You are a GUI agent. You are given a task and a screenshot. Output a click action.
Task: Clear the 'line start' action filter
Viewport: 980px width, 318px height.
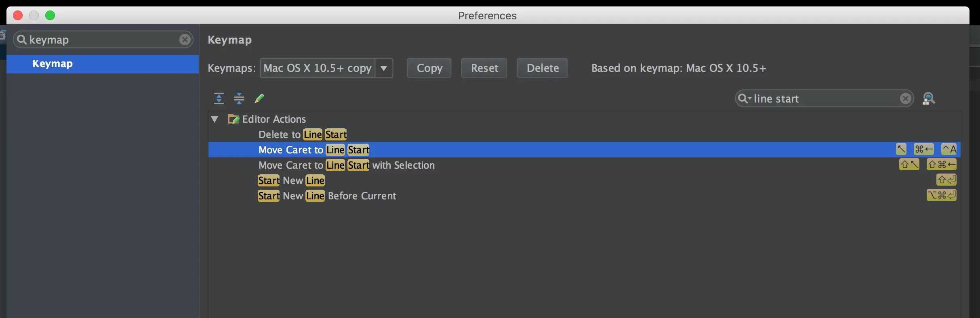(906, 98)
